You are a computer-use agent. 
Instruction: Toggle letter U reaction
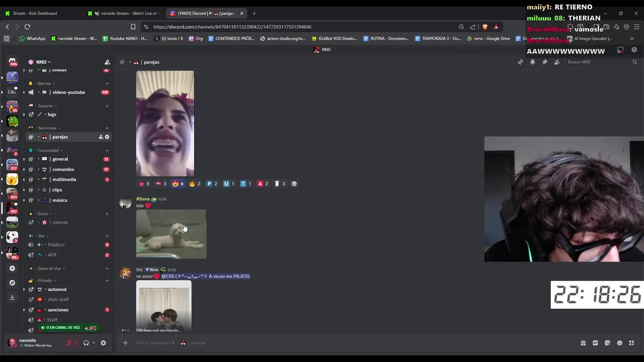(x=229, y=184)
